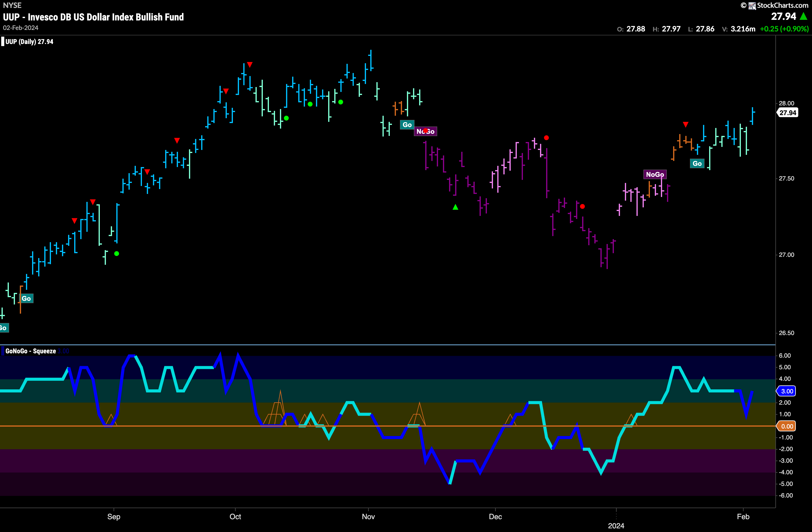The width and height of the screenshot is (812, 532).
Task: Click the red down-triangle at October high
Action: pyautogui.click(x=250, y=64)
